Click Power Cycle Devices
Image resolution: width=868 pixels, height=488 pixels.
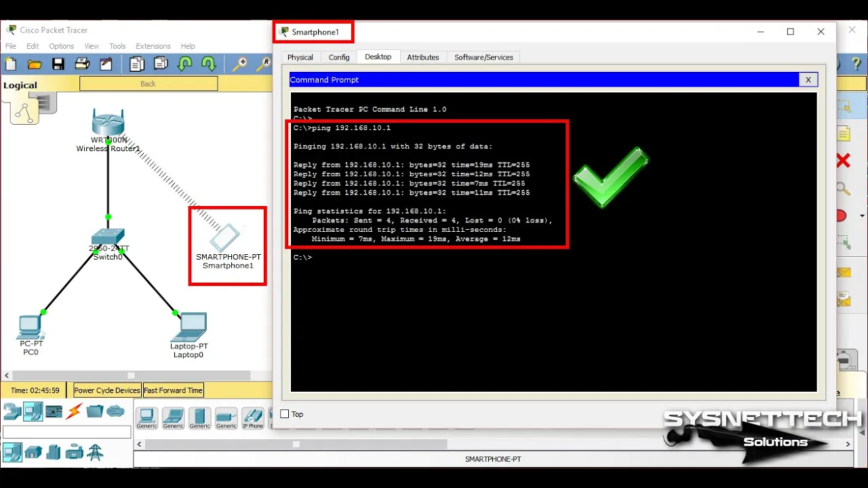[x=107, y=390]
